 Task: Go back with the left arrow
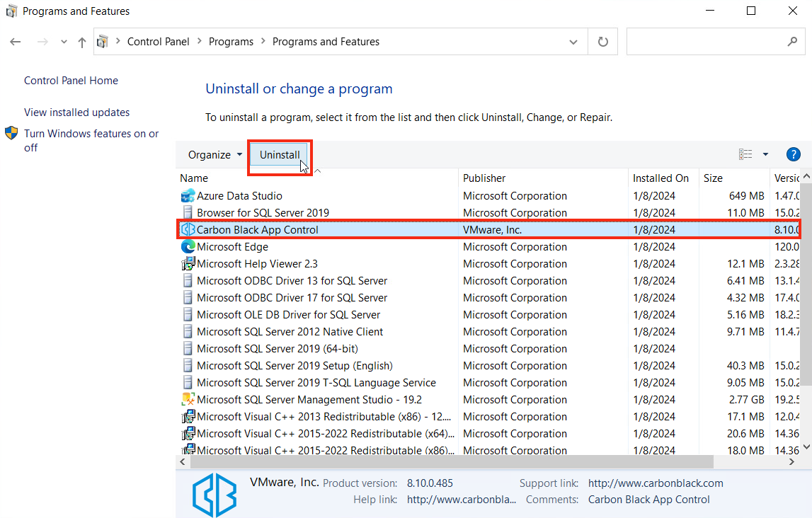pos(16,42)
